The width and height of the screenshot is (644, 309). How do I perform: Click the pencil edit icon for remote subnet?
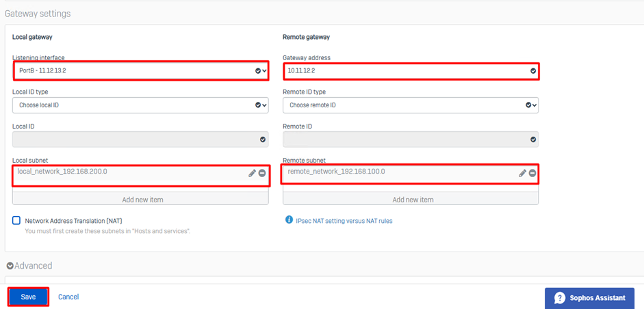click(x=522, y=174)
